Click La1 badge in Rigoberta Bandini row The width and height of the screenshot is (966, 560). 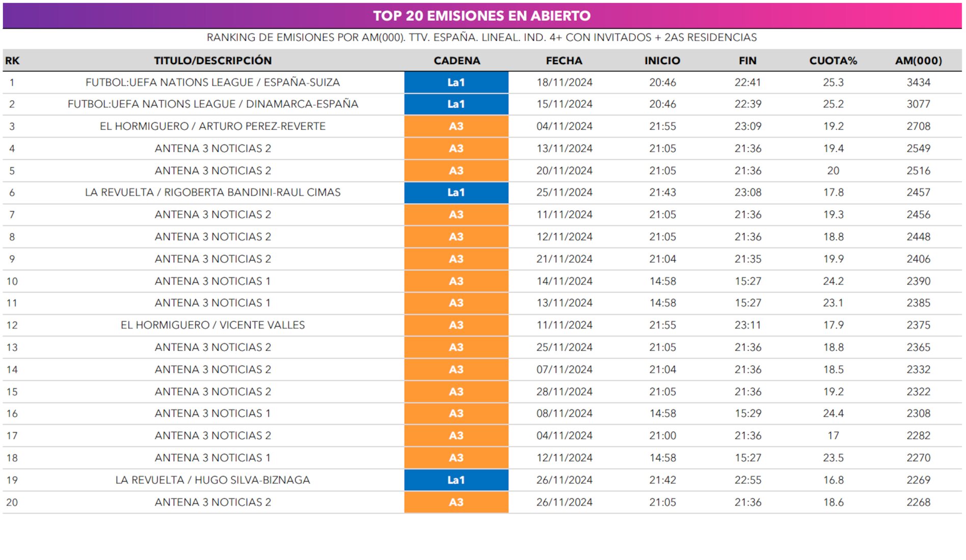(x=456, y=192)
